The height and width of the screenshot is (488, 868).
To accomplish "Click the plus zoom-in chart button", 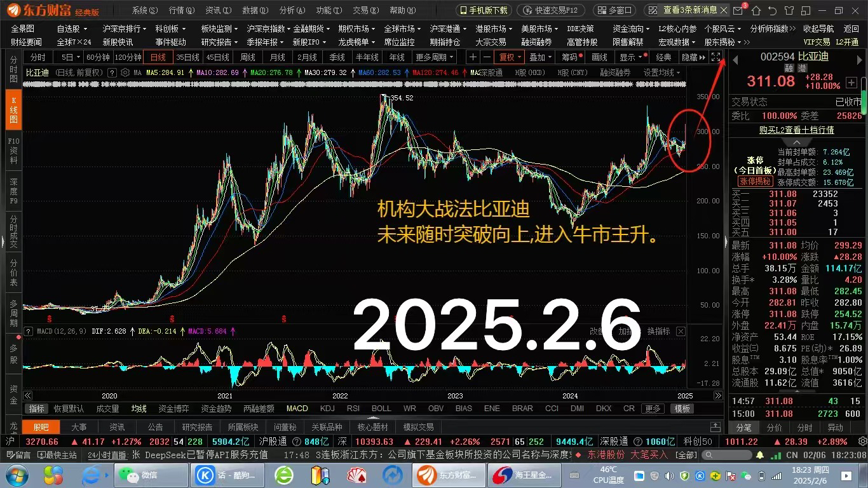I will (x=473, y=57).
